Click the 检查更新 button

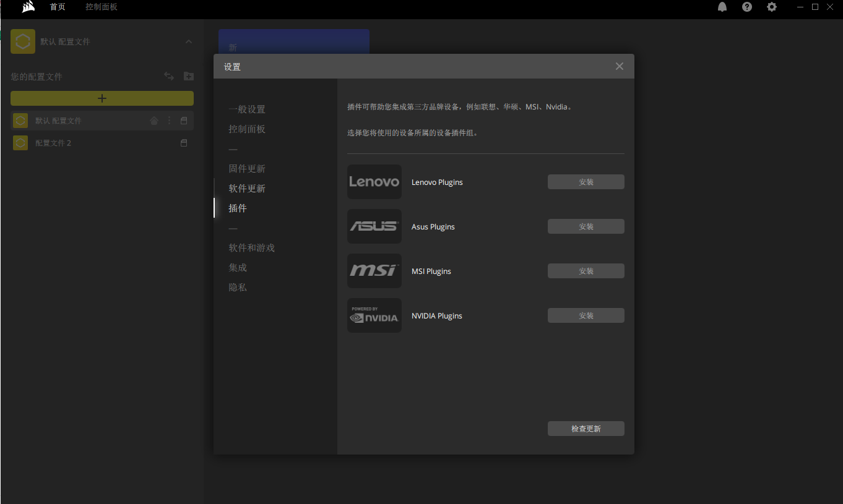tap(586, 429)
